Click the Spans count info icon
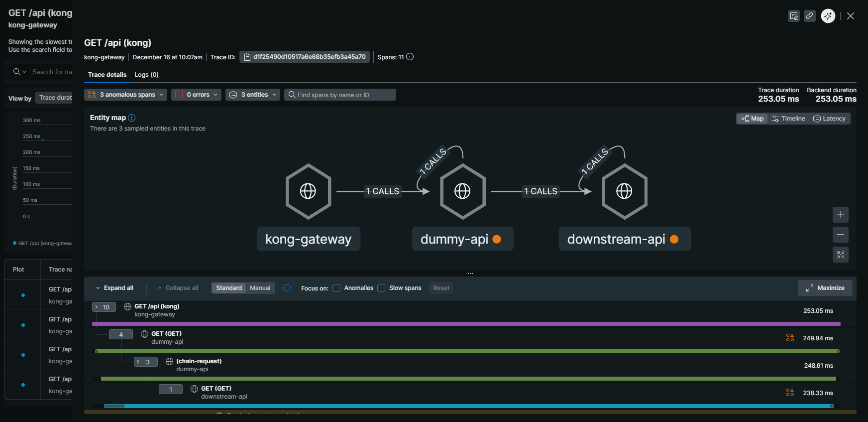Viewport: 868px width, 422px height. (x=410, y=57)
